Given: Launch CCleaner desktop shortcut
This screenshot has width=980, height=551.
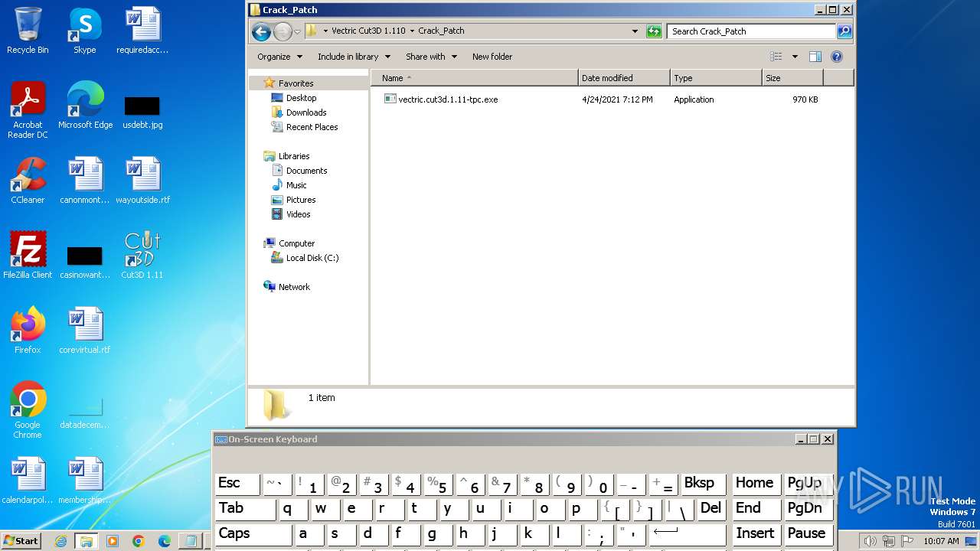Looking at the screenshot, I should 28,181.
